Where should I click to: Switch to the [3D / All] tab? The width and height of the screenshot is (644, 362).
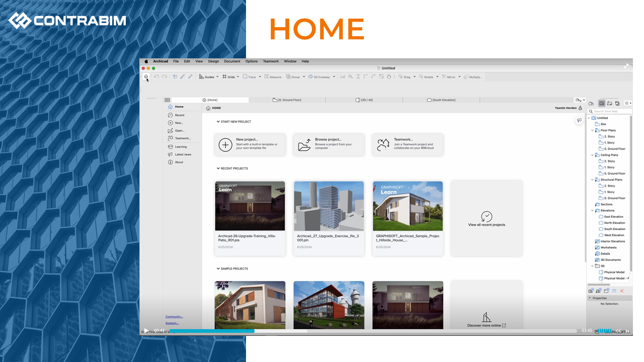coord(364,100)
